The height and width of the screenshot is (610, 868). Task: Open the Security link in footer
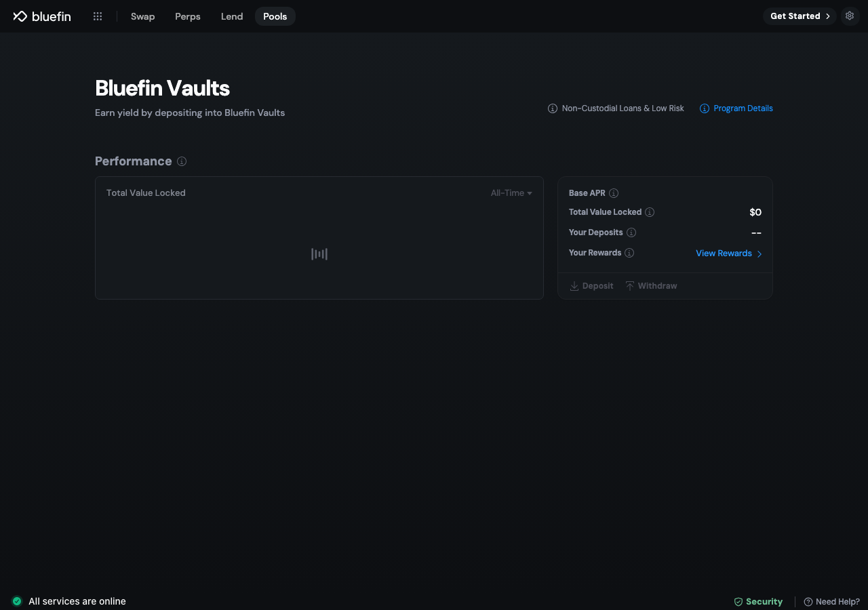pyautogui.click(x=764, y=602)
